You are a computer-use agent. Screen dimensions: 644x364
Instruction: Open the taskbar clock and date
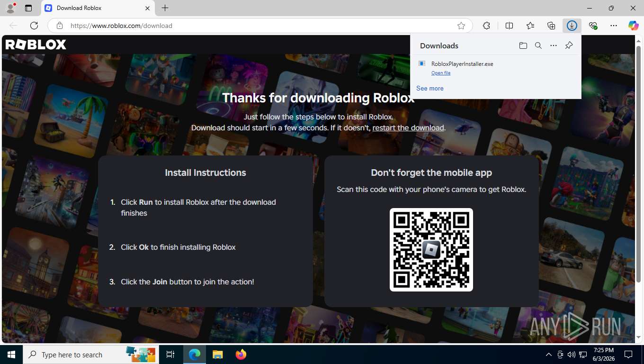point(604,355)
